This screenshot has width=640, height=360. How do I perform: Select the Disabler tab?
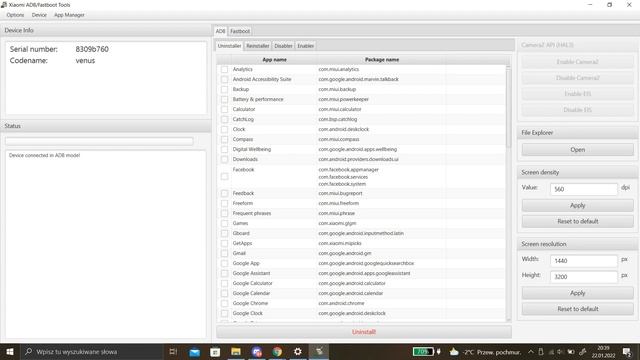point(283,46)
